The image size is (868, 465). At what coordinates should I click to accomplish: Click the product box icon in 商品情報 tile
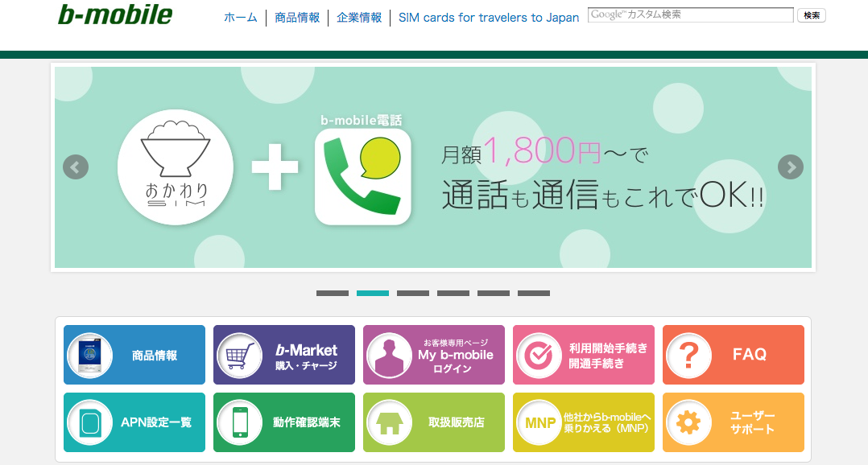[x=89, y=356]
